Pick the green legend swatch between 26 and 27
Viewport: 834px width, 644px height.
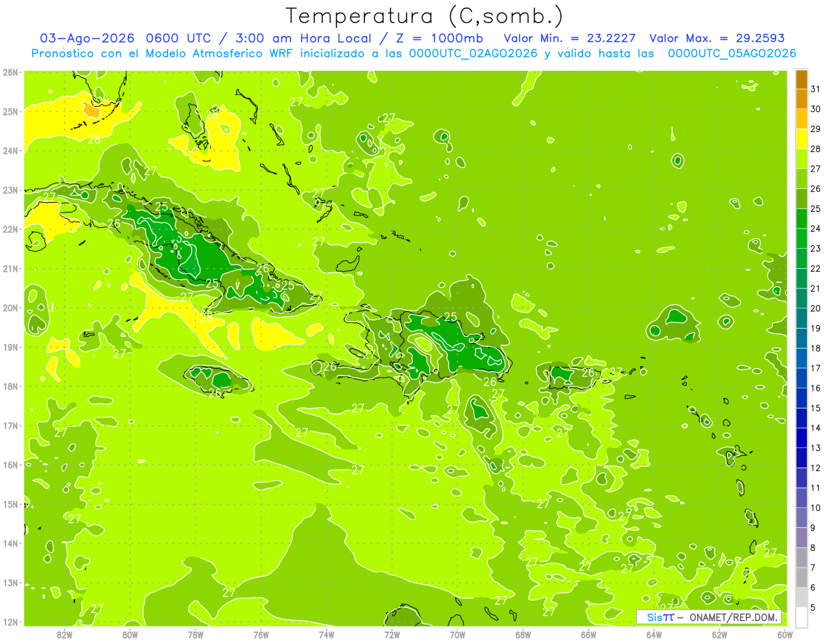coord(801,179)
